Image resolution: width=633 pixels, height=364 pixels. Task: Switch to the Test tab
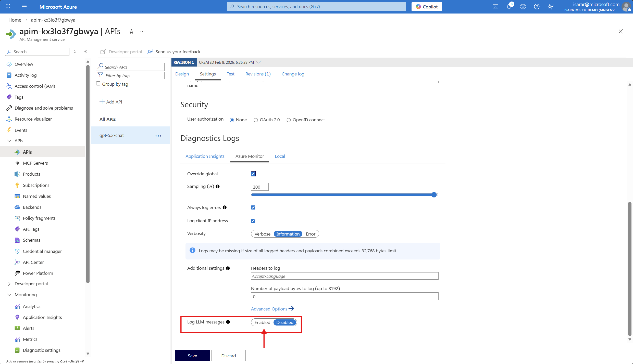[x=230, y=74]
